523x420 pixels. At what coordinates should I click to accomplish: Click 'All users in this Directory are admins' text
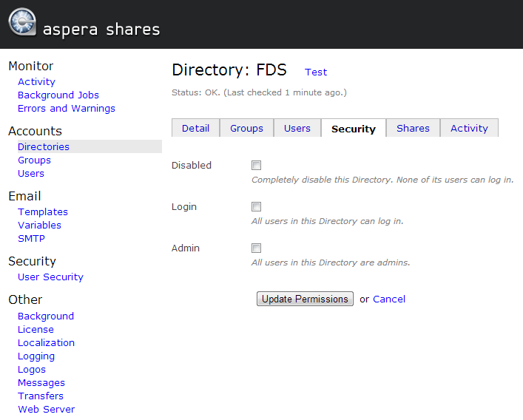pyautogui.click(x=331, y=262)
